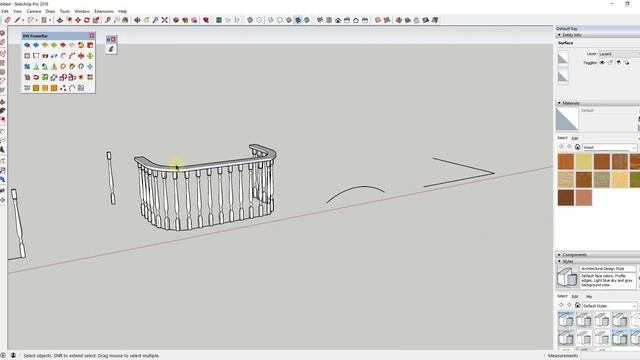Screen dimensions: 640x360
Task: Go to home in Styles browser
Action: [577, 305]
